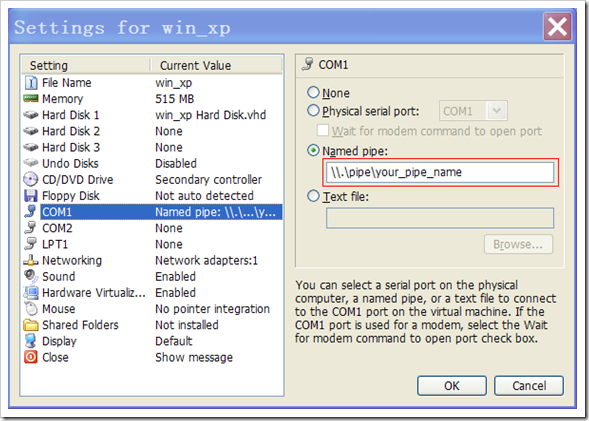This screenshot has height=421, width=589.
Task: Click the 'Not auto detected' value
Action: pos(204,196)
